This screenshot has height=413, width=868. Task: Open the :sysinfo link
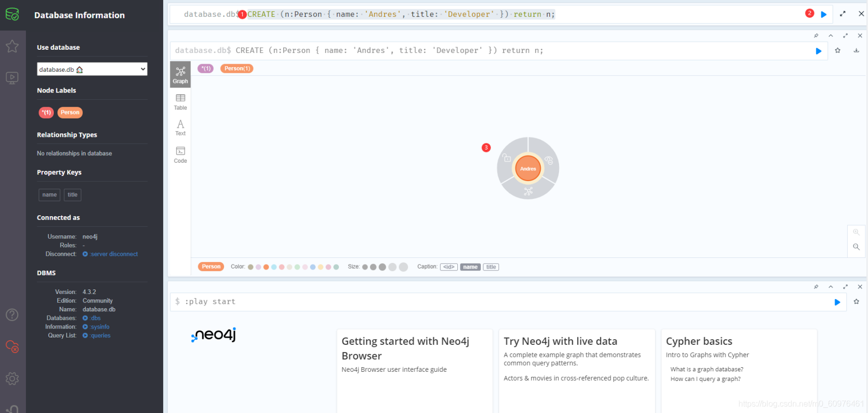point(100,327)
